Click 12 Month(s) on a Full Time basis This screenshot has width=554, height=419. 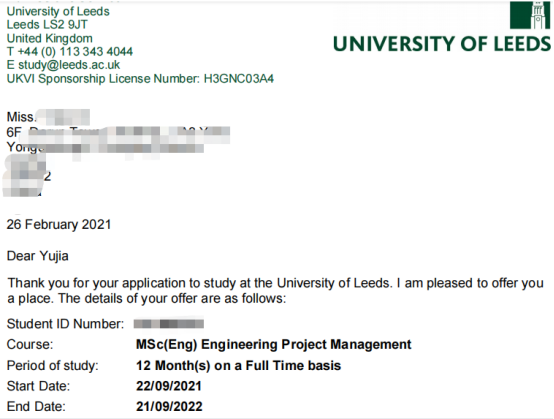238,366
